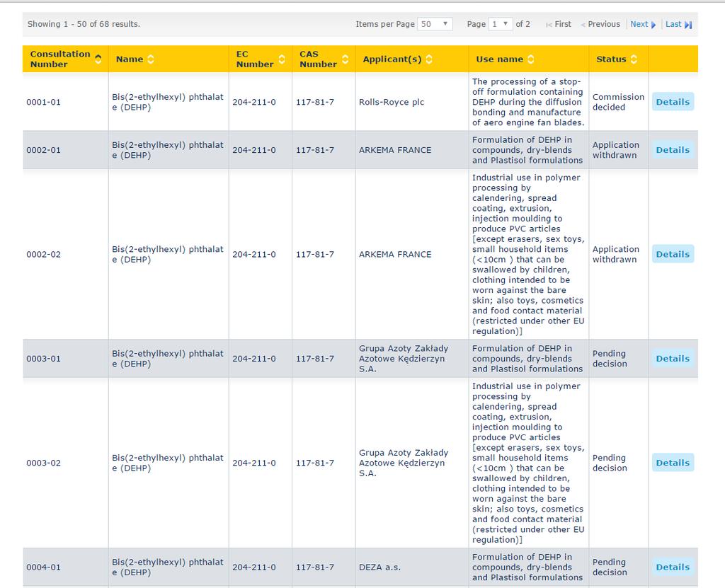
Task: Sort by Status column arrows
Action: point(634,59)
